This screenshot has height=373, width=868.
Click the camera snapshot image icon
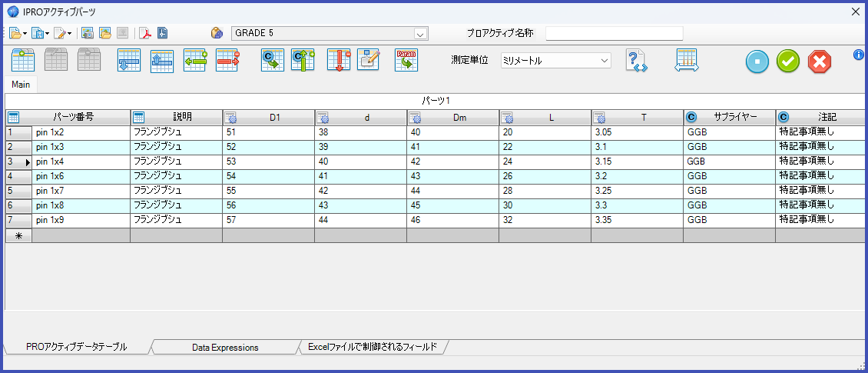[x=87, y=33]
